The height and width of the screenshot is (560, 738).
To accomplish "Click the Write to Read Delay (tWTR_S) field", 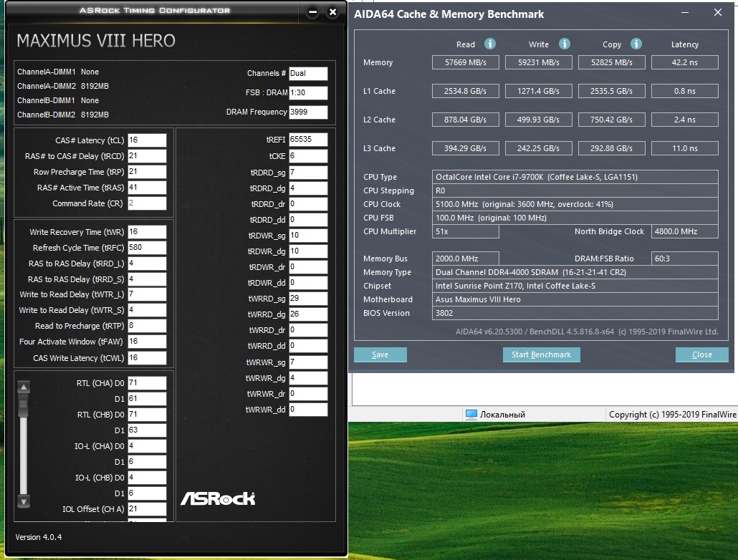I will click(147, 310).
